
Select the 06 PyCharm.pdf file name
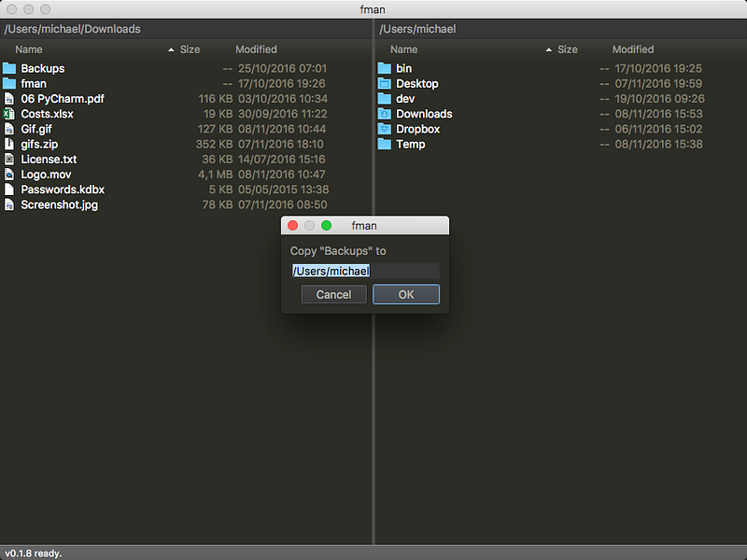[x=63, y=99]
